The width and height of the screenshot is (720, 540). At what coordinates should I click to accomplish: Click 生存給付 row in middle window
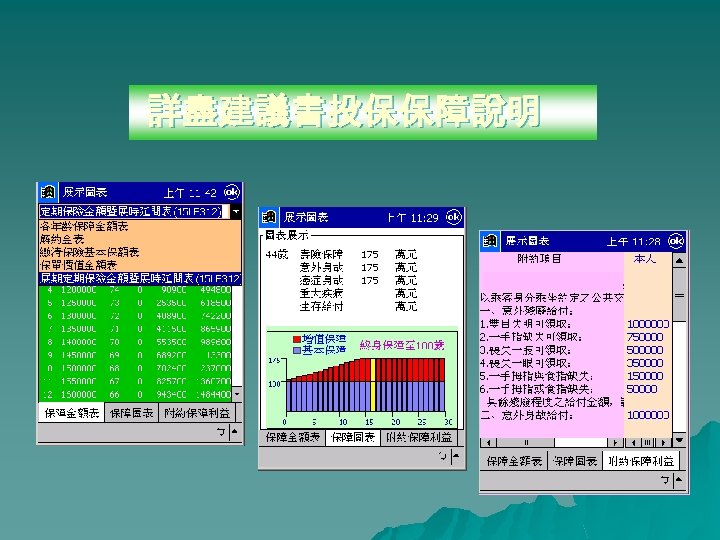coord(358,306)
